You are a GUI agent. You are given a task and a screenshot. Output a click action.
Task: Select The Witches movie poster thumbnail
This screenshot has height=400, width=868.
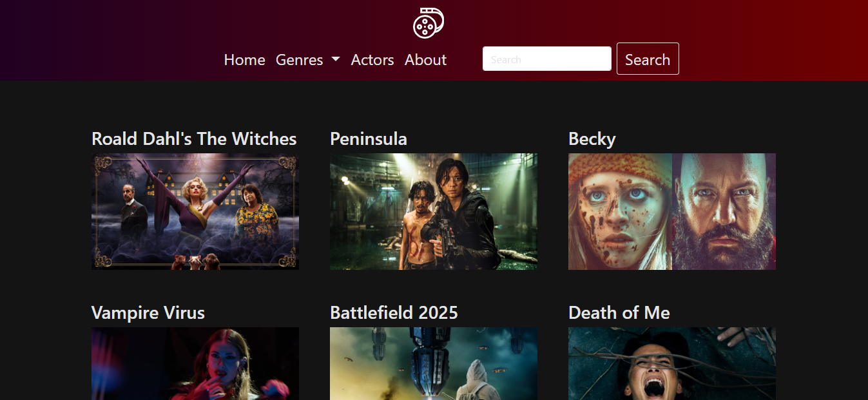click(195, 211)
